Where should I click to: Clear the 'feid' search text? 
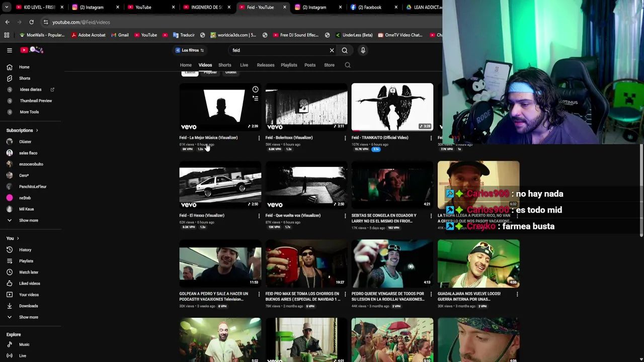(332, 50)
